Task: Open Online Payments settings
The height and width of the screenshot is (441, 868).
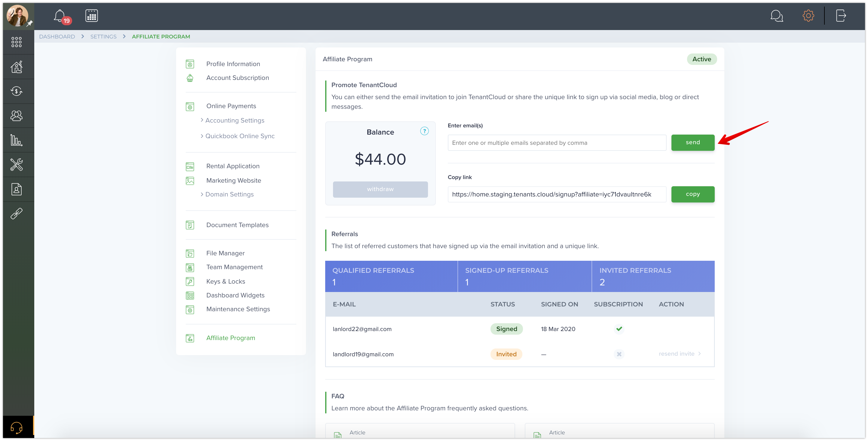Action: [231, 106]
